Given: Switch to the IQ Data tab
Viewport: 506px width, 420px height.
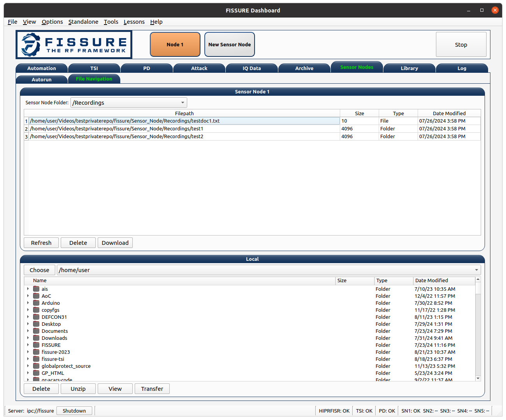Looking at the screenshot, I should [x=252, y=69].
